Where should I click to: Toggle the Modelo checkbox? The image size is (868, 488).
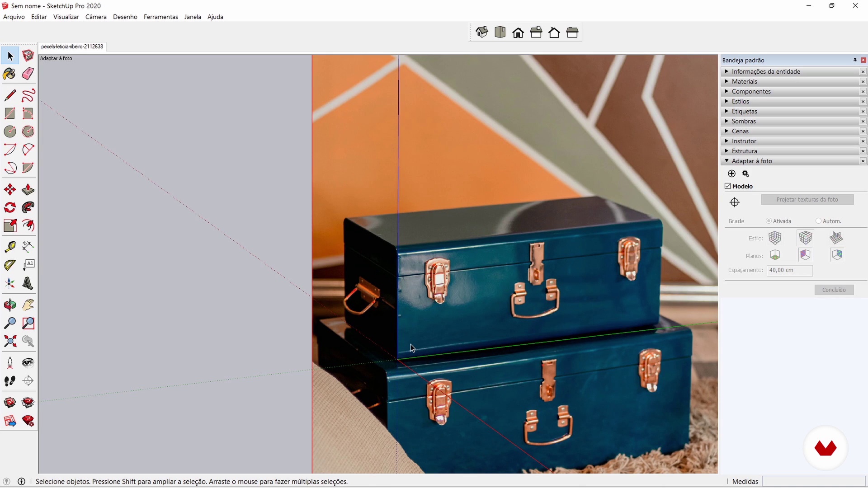pyautogui.click(x=727, y=186)
